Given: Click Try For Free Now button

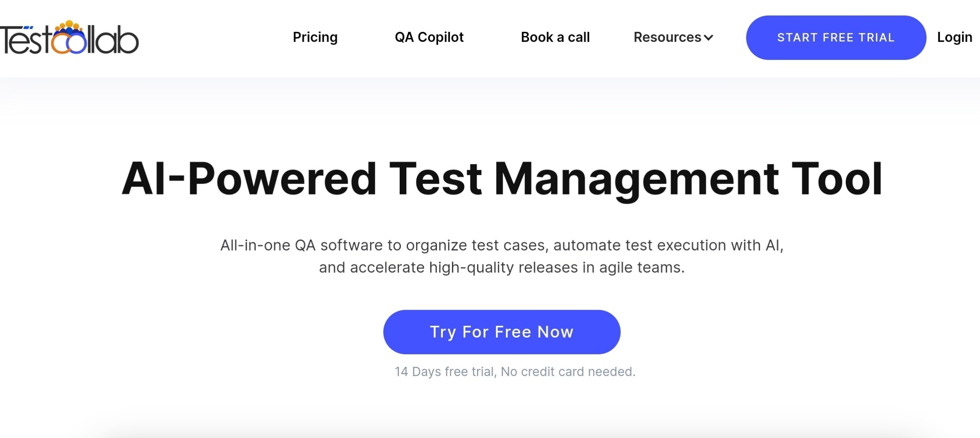Looking at the screenshot, I should (502, 332).
